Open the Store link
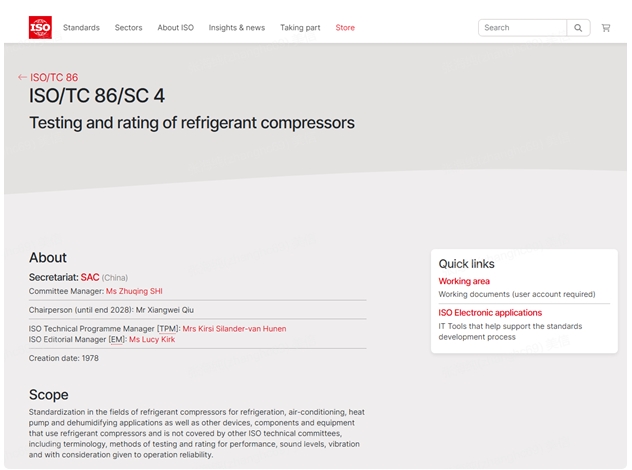The width and height of the screenshot is (632, 470). (345, 28)
